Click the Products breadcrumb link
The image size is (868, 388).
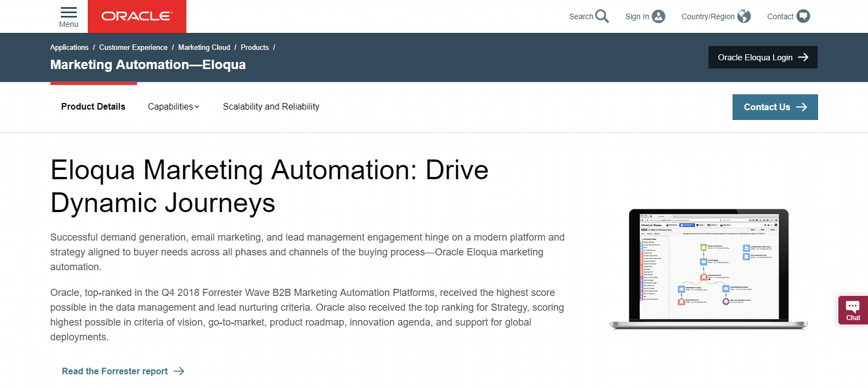click(254, 48)
